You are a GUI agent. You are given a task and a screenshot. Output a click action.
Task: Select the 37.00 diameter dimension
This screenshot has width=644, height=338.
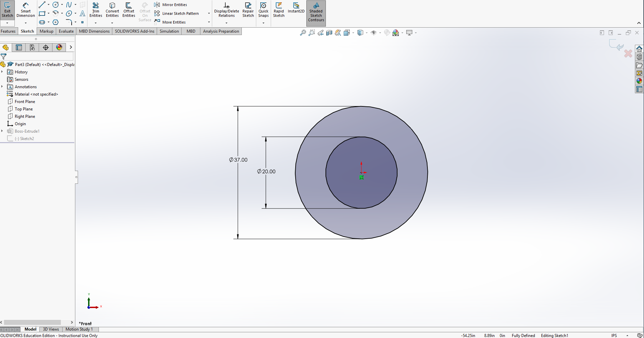point(238,160)
